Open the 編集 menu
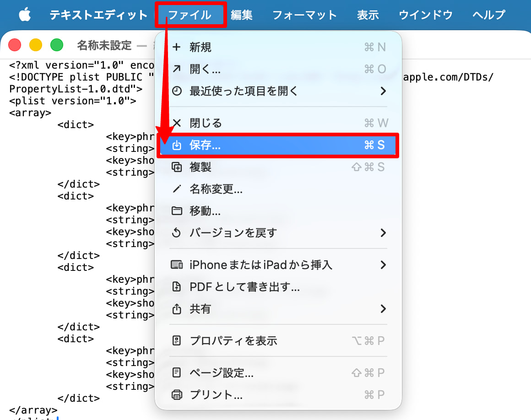 pos(242,15)
